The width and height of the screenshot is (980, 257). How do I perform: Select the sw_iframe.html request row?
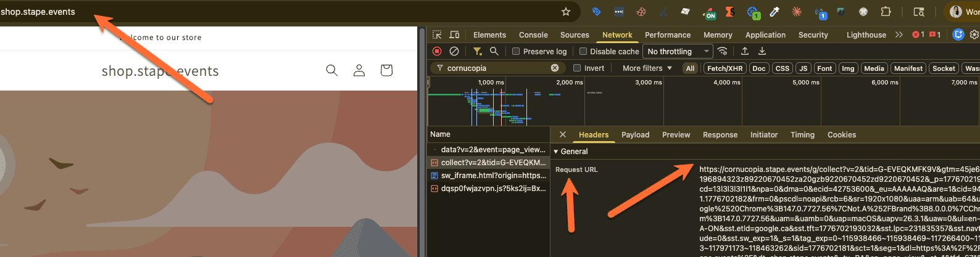(489, 176)
